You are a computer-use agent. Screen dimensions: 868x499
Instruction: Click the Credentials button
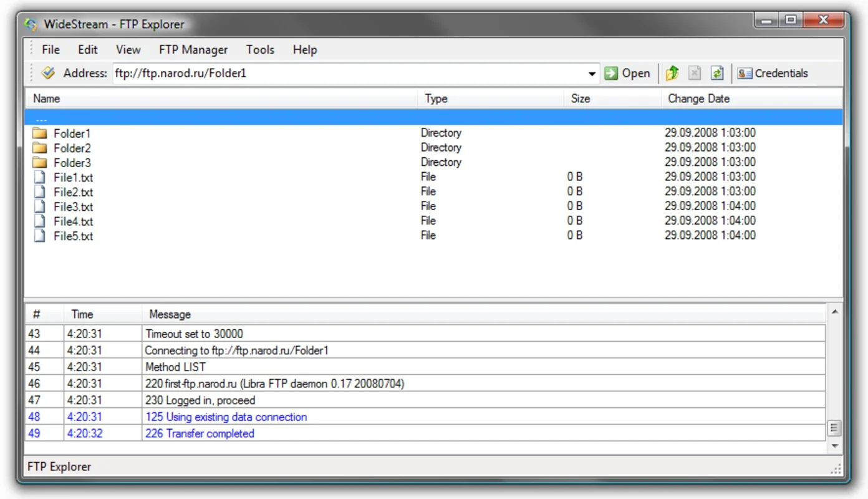click(x=772, y=73)
